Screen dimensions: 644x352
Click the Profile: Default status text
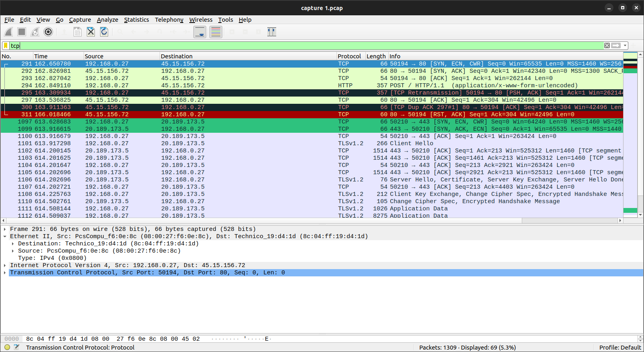click(620, 347)
